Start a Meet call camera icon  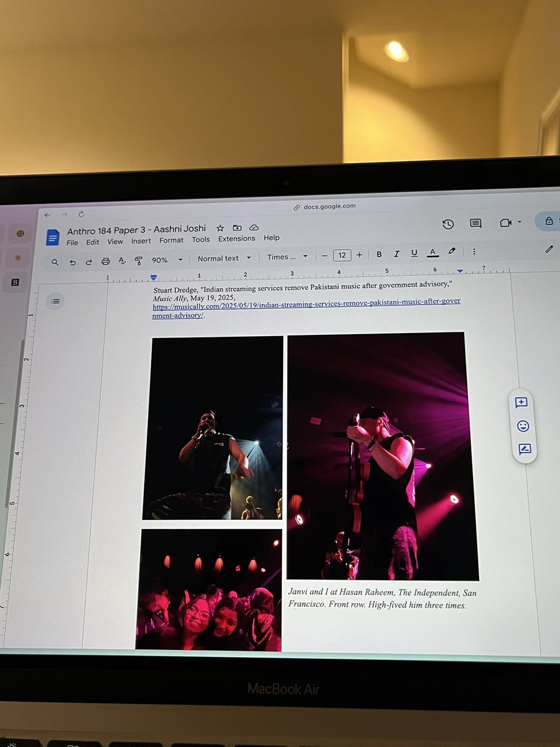click(505, 222)
